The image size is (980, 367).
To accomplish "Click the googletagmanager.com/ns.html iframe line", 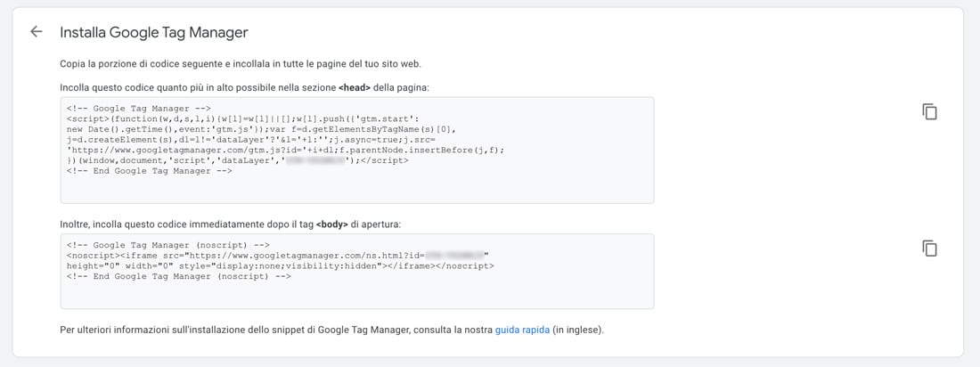I will click(x=277, y=255).
